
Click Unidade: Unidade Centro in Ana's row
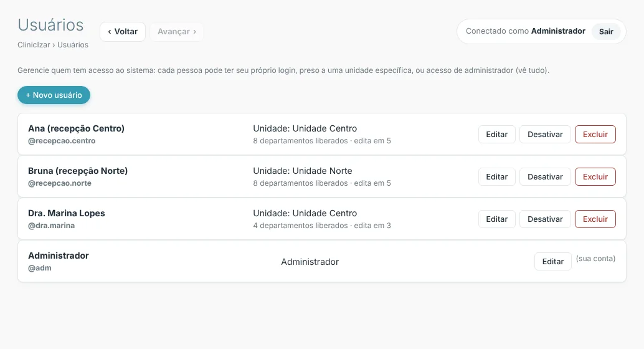point(305,128)
